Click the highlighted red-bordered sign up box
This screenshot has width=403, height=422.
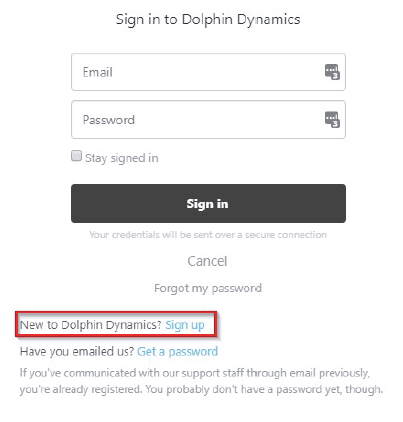pyautogui.click(x=116, y=324)
